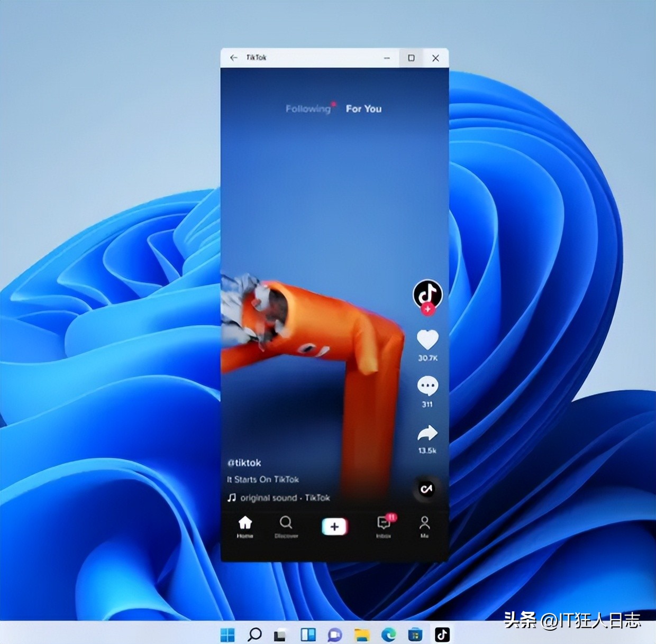Viewport: 656px width, 644px height.
Task: Select the For You tab
Action: [363, 109]
